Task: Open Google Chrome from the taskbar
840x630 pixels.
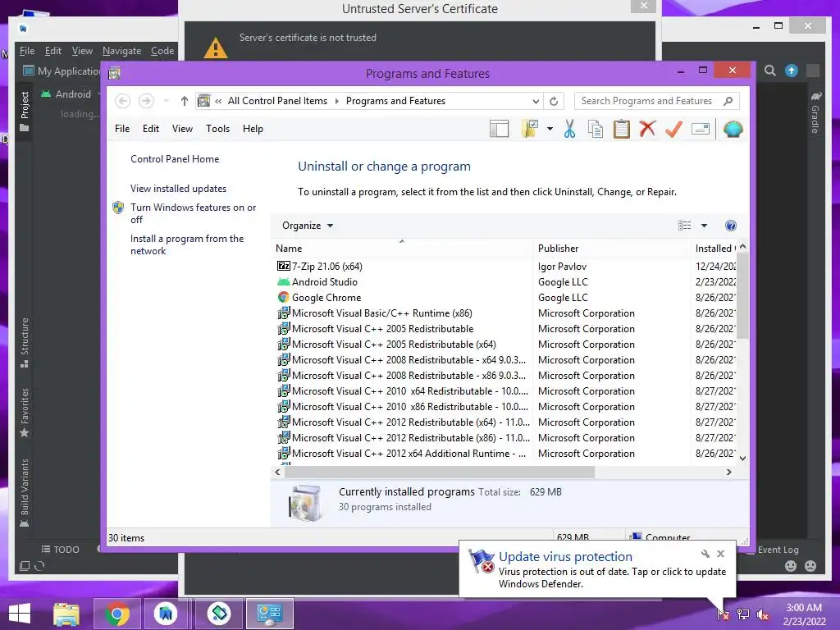Action: [116, 614]
